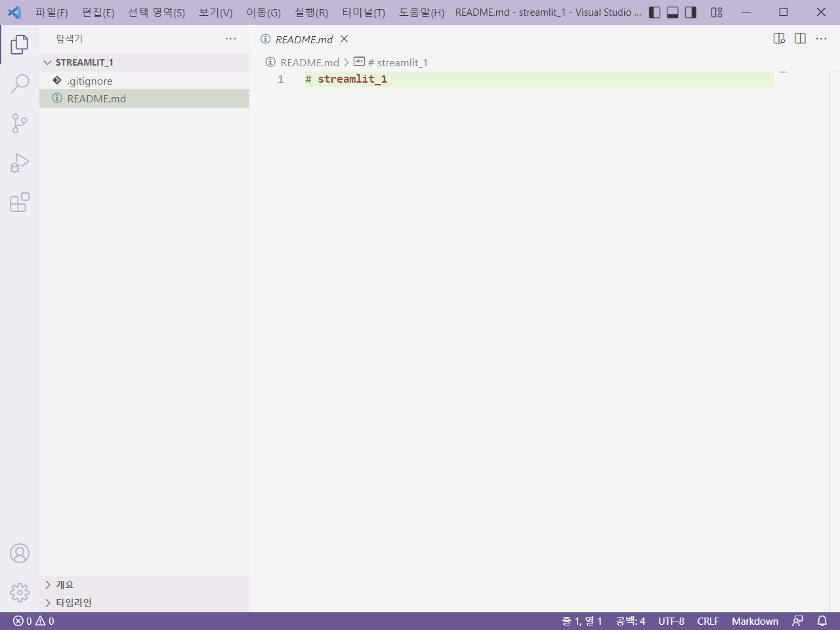Open markdown preview to the side
Viewport: 840px width, 630px height.
pos(779,39)
